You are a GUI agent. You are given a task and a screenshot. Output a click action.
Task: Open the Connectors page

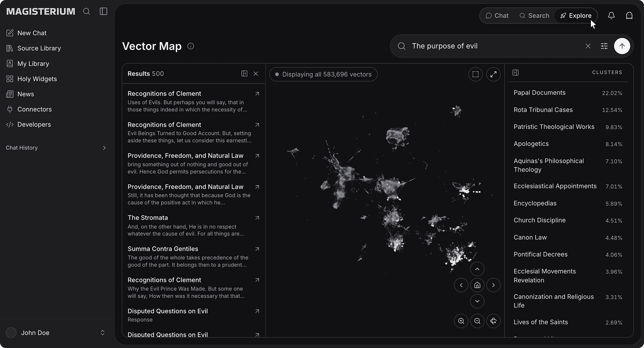tap(29, 109)
